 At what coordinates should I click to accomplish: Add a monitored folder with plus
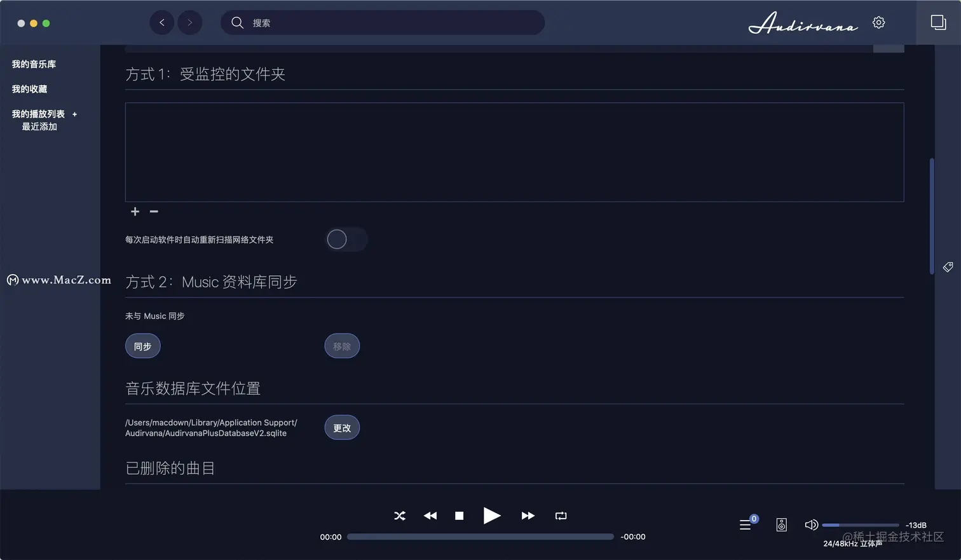click(x=135, y=211)
